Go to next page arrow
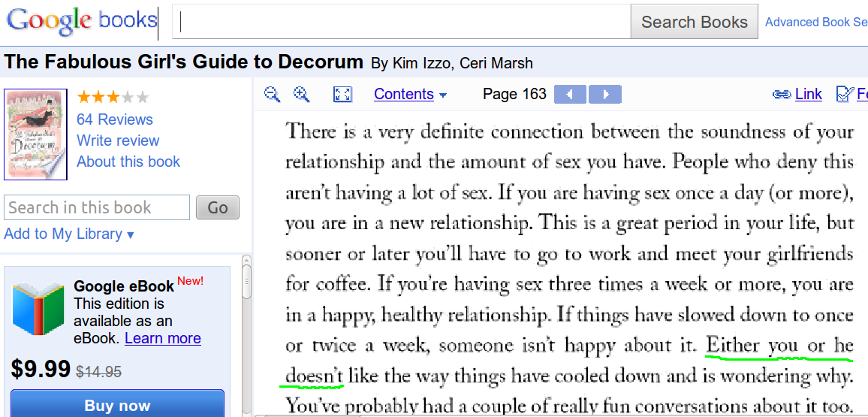The width and height of the screenshot is (868, 417). [605, 94]
